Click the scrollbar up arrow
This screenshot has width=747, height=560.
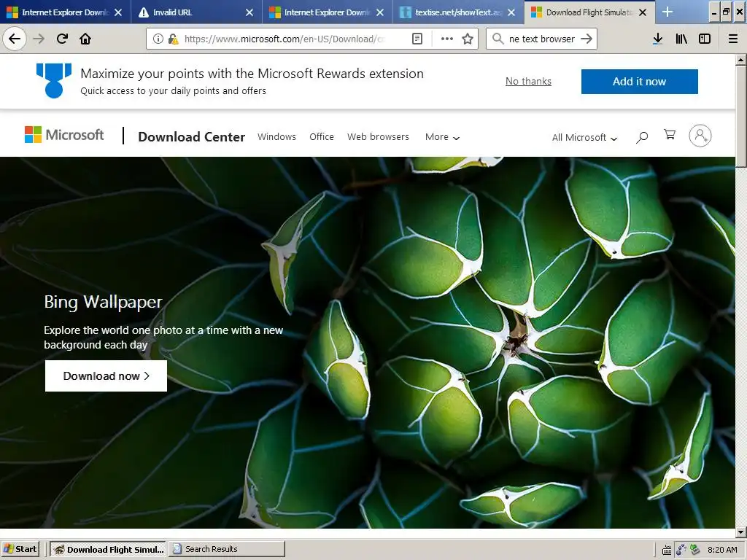(740, 61)
